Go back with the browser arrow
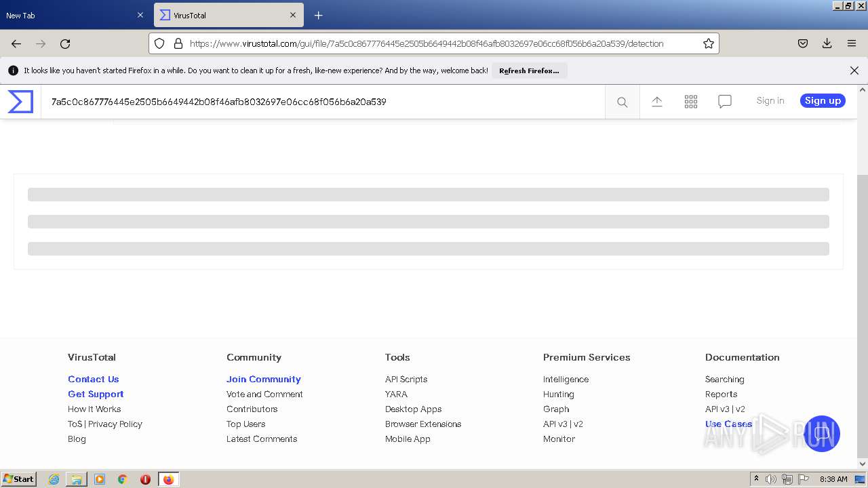 coord(16,43)
